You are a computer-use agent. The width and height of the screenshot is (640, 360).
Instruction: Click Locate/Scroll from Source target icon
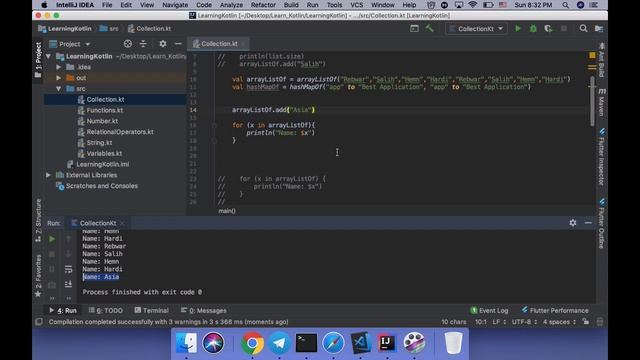(x=128, y=44)
